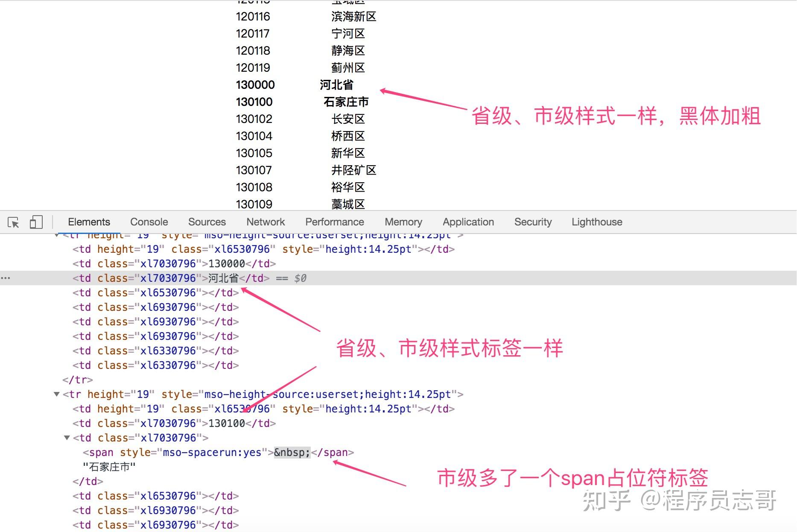Screen dimensions: 797x532
Task: Click 井陉矿区 in the page table
Action: 353,170
